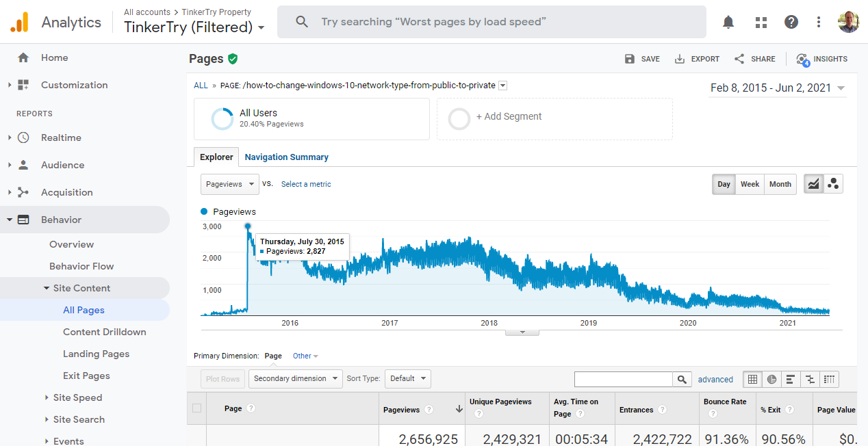Collapse the chart using the arrow handle

click(522, 332)
